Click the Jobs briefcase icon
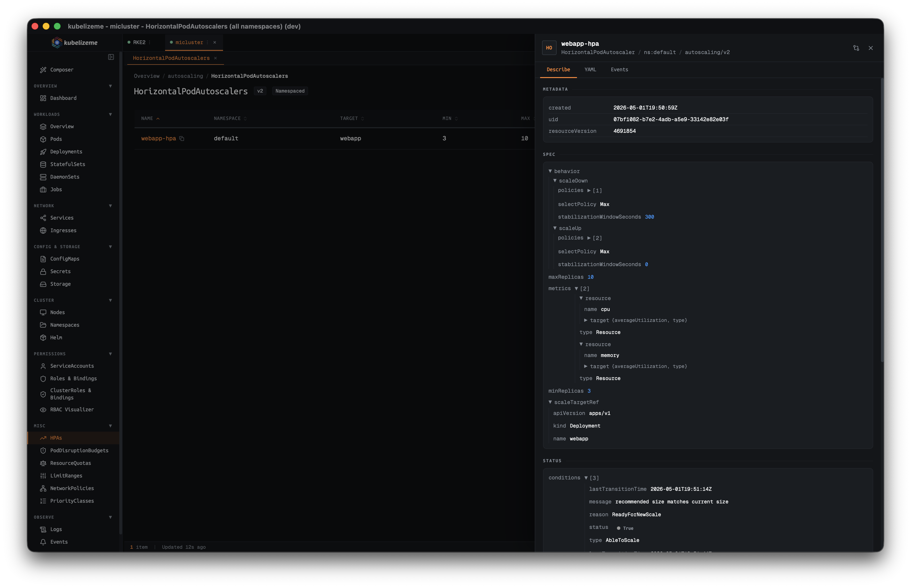Viewport: 911px width, 588px height. 43,189
